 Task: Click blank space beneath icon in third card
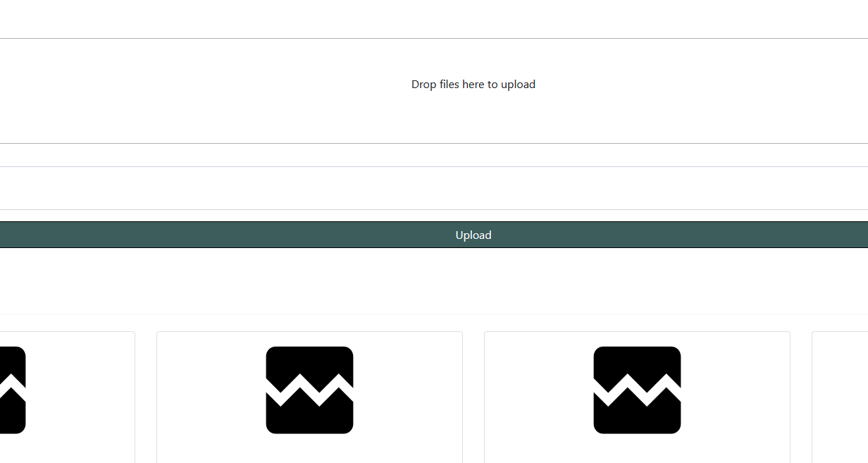click(637, 449)
